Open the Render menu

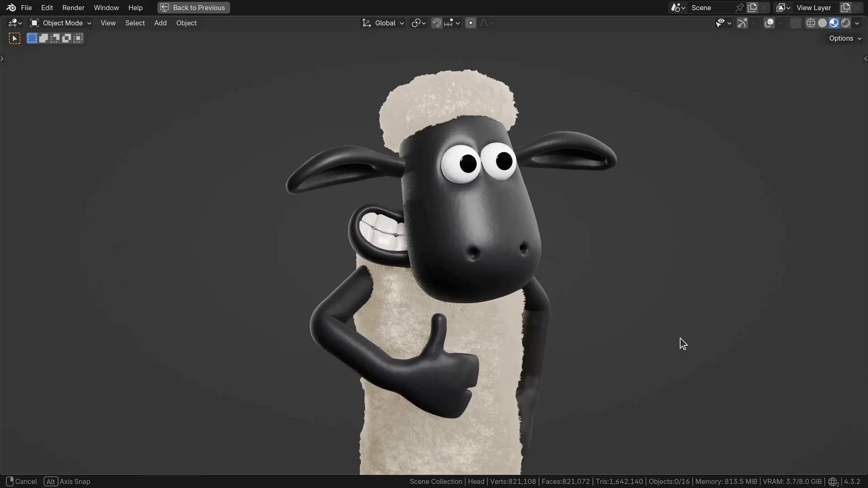click(73, 8)
